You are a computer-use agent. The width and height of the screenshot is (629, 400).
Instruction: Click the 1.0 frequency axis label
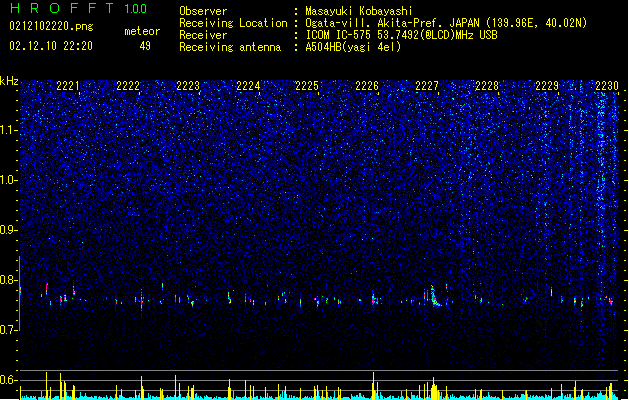click(9, 180)
